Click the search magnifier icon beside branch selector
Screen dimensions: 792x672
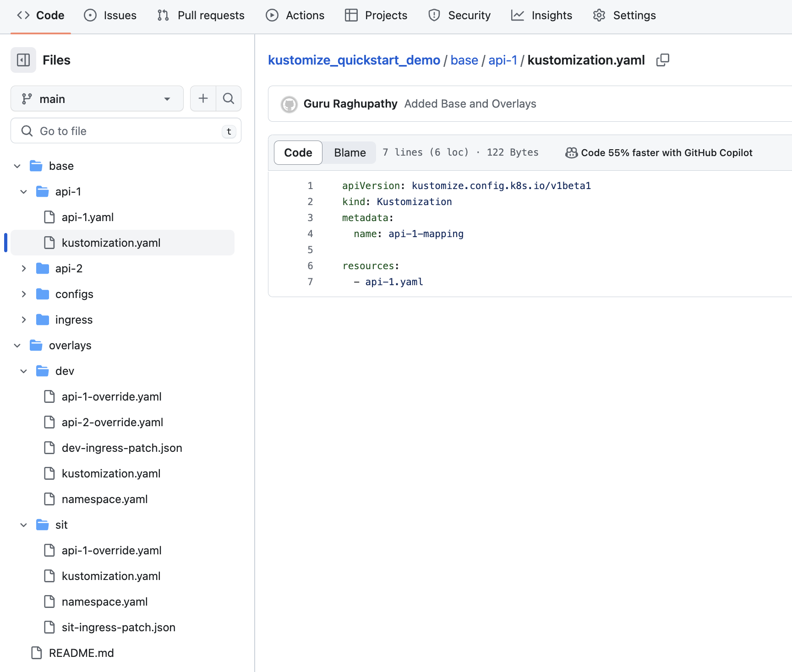click(x=229, y=98)
